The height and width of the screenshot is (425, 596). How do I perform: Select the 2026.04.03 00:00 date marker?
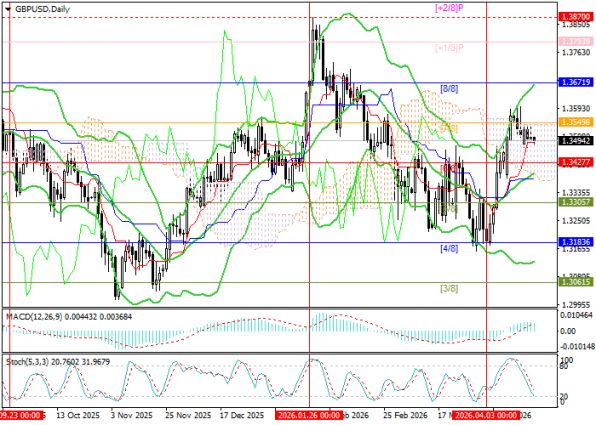[x=487, y=415]
